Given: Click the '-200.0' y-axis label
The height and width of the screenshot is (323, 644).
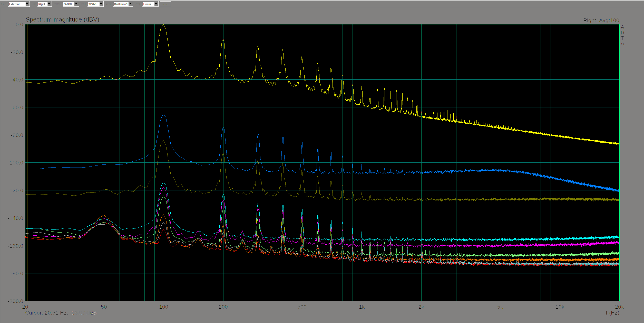Looking at the screenshot, I should pyautogui.click(x=16, y=301).
